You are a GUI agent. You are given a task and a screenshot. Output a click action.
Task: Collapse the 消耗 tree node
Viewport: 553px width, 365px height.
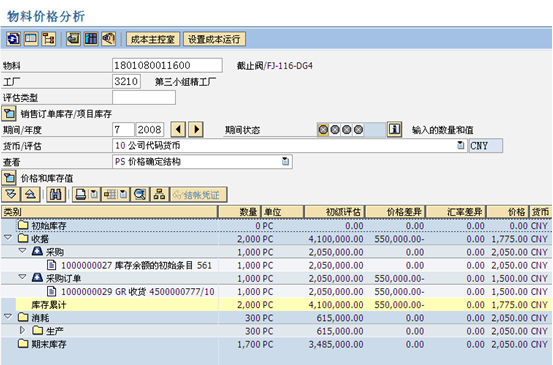(x=8, y=317)
